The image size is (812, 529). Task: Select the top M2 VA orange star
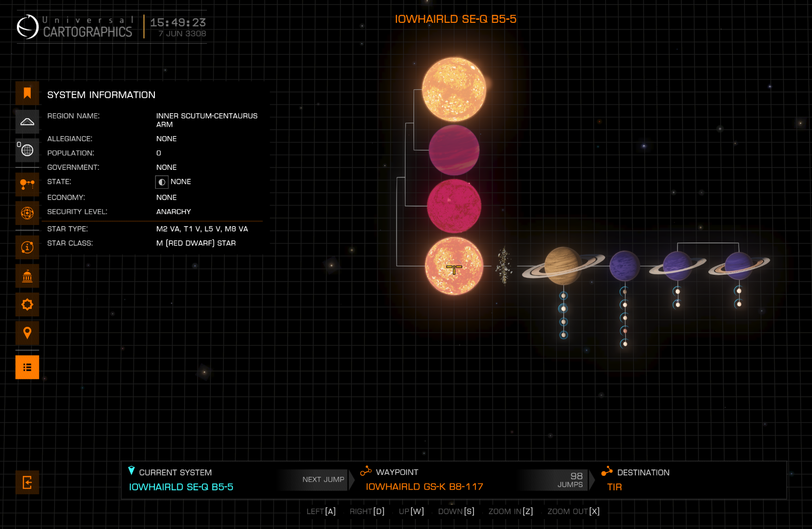click(454, 89)
